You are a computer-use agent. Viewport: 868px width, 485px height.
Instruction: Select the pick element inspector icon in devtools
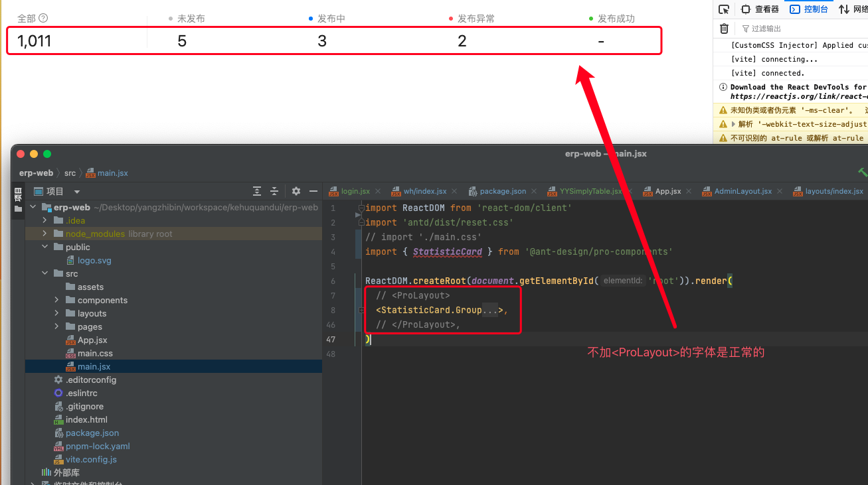click(x=724, y=9)
